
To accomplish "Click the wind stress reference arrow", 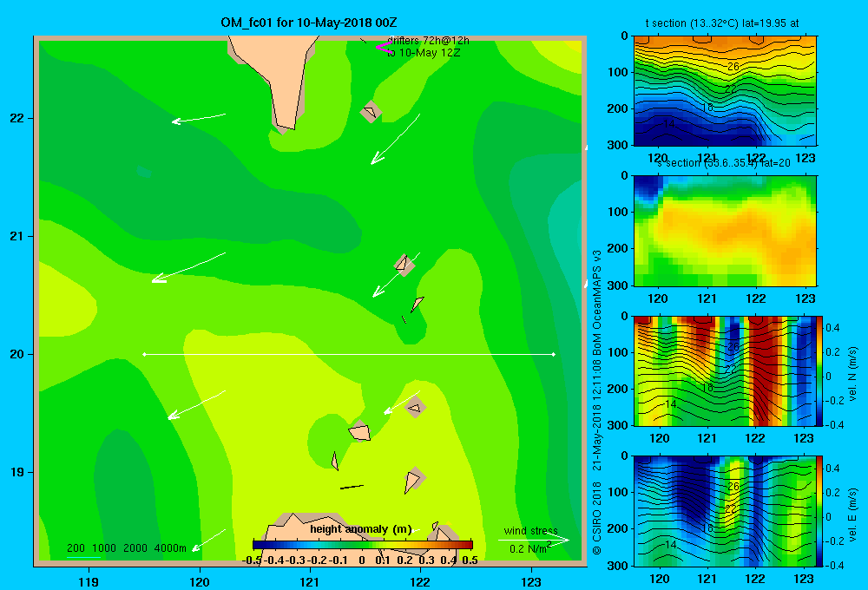I will tap(533, 540).
